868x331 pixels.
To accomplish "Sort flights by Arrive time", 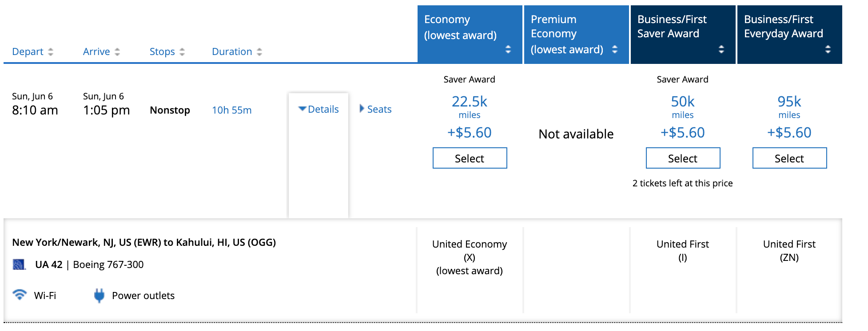I will click(x=96, y=52).
